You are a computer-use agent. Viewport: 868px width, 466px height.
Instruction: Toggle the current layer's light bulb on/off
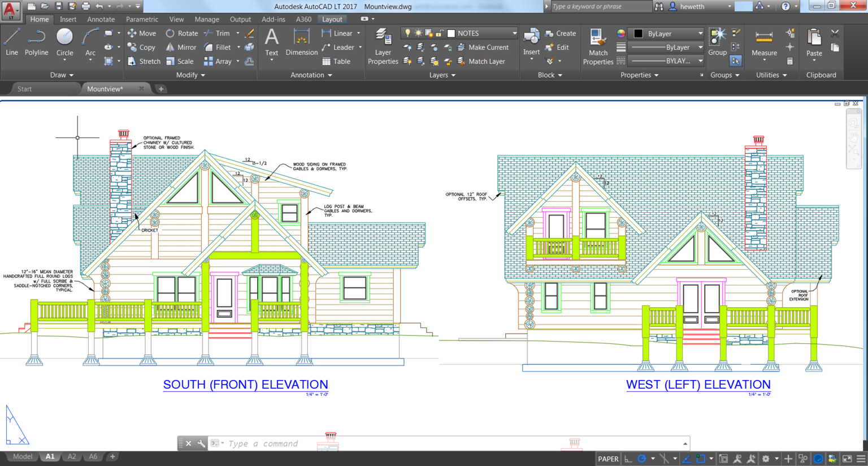click(x=406, y=33)
